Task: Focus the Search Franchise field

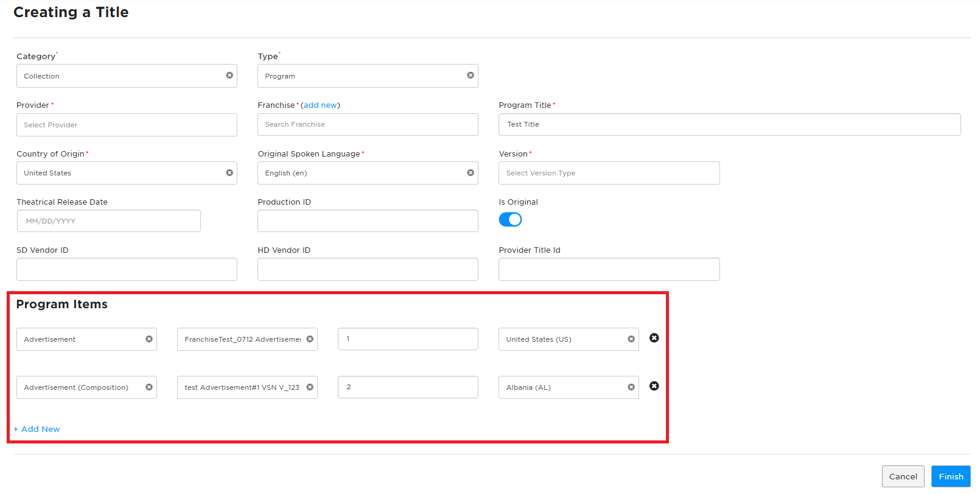Action: (x=368, y=124)
